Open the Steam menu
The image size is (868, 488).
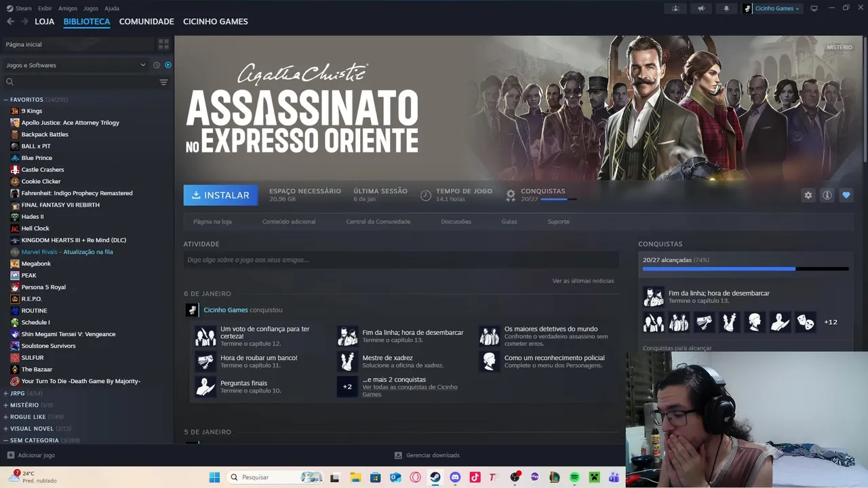19,8
